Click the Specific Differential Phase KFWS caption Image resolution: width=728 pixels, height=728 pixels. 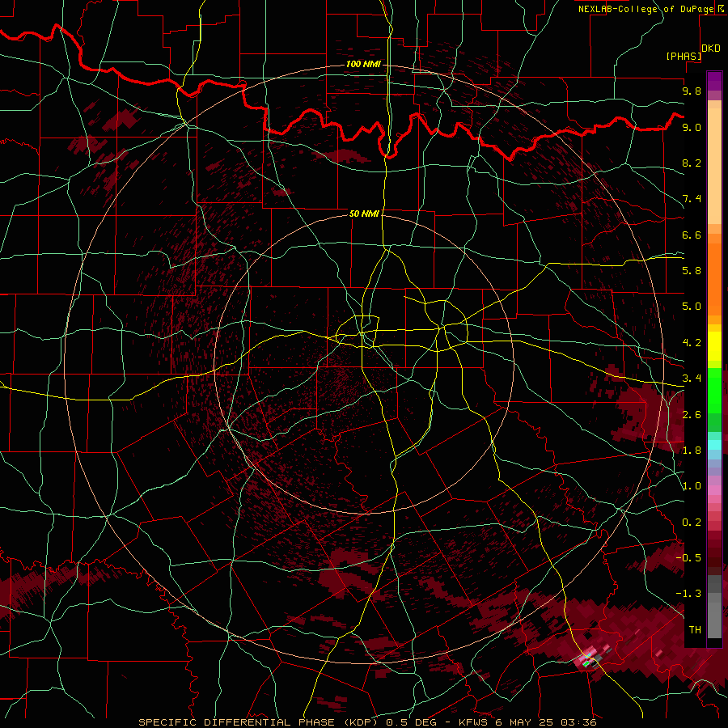(367, 722)
